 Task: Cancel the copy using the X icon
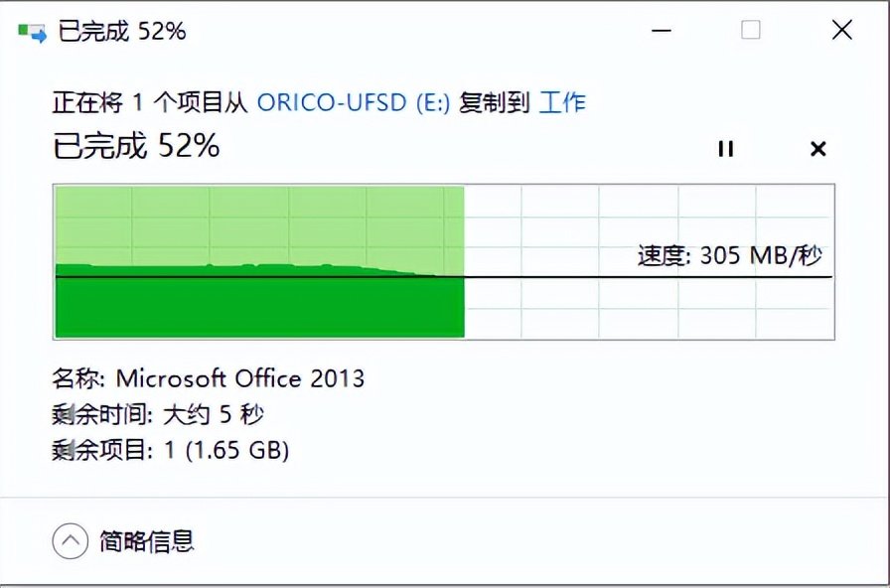[817, 149]
